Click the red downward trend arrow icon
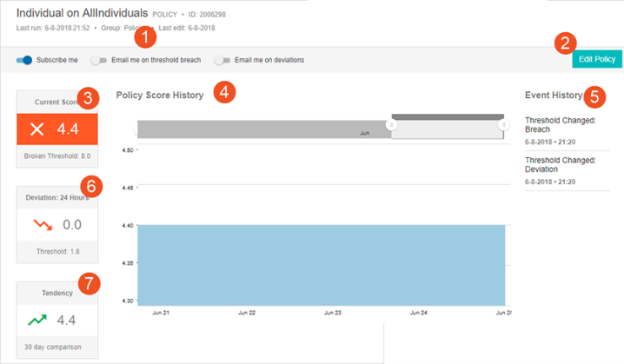This screenshot has height=364, width=624. pyautogui.click(x=43, y=225)
